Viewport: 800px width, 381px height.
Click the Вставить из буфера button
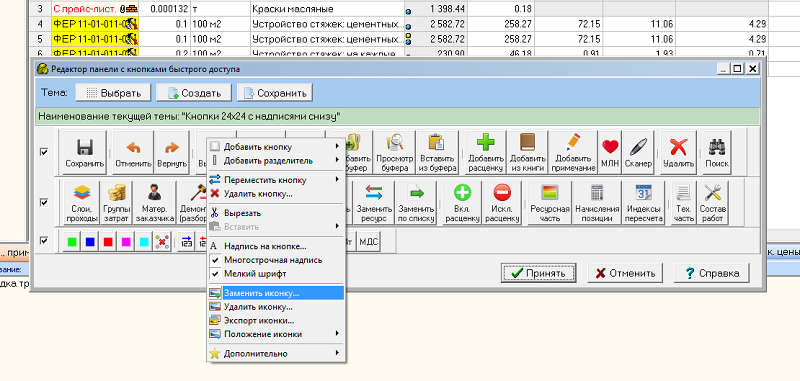(436, 152)
